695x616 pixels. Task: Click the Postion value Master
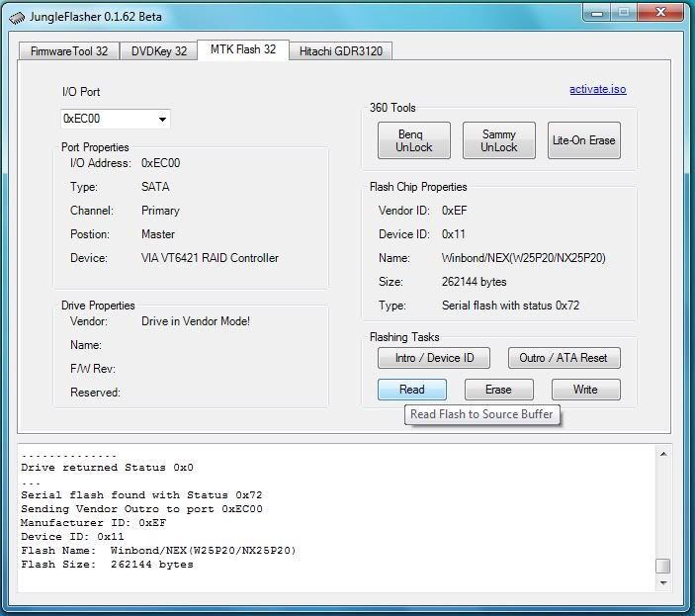[158, 234]
